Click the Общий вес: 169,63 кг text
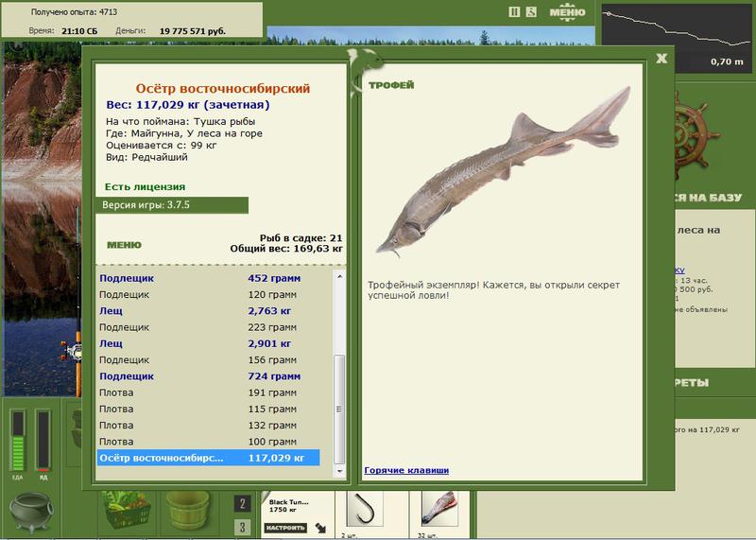 point(286,249)
